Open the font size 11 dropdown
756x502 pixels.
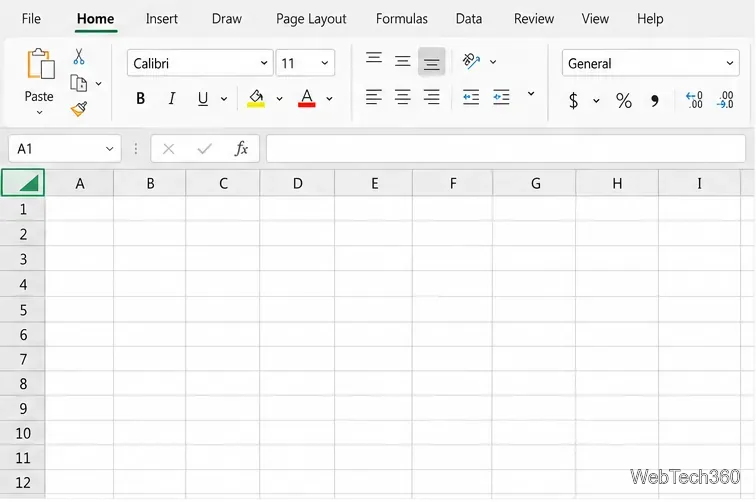(324, 63)
